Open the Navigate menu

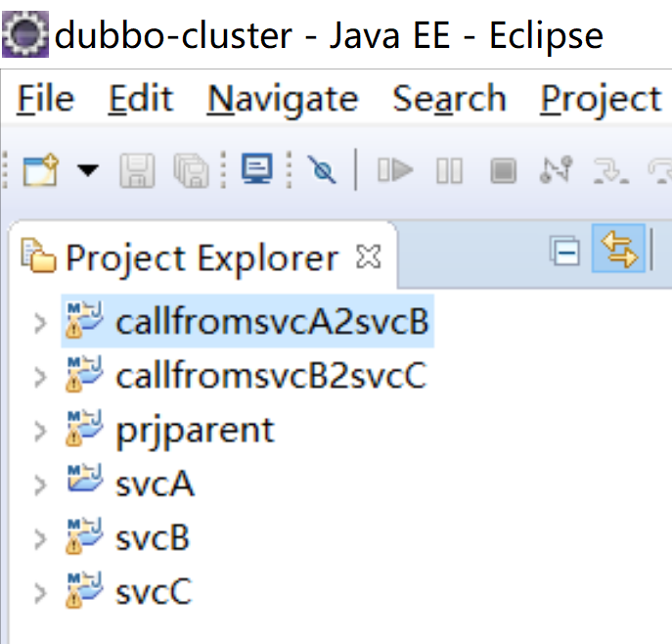[x=283, y=99]
